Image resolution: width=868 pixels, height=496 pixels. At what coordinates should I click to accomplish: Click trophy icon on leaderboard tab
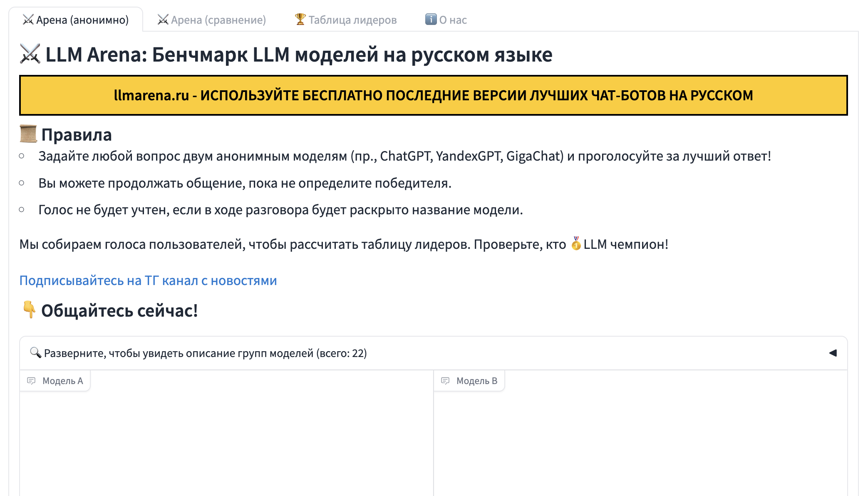(x=300, y=19)
